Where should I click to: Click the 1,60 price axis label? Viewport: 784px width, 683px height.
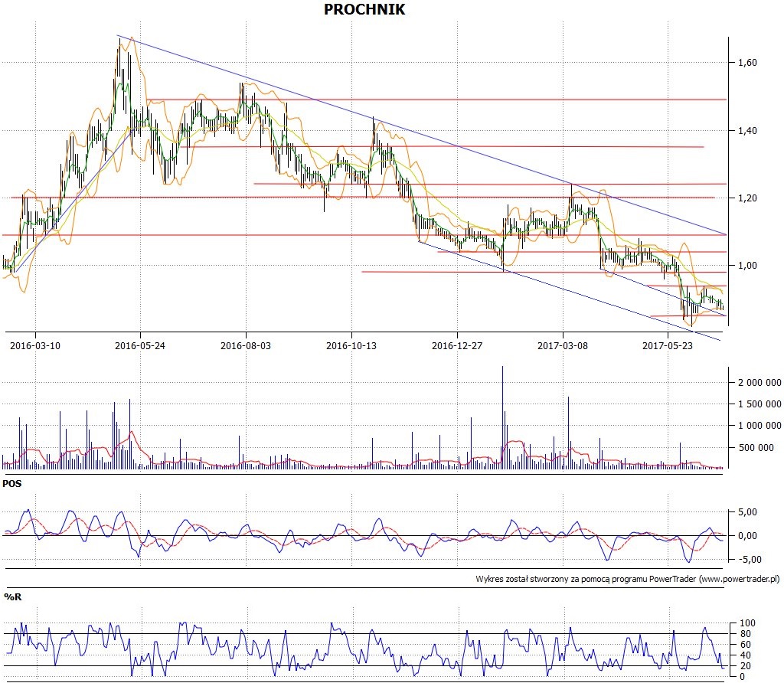[747, 63]
